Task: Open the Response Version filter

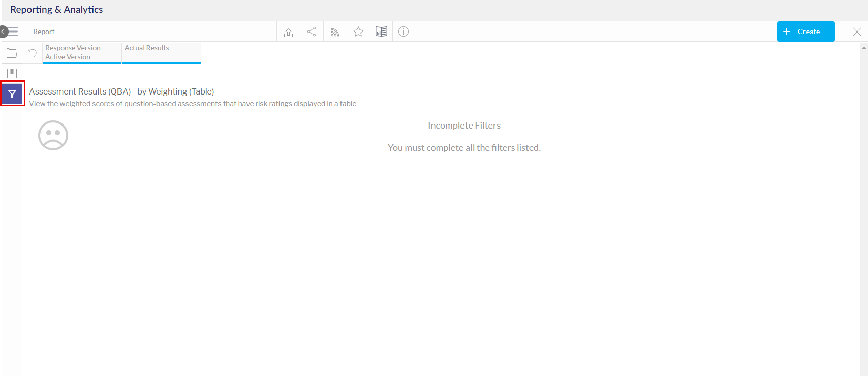Action: [x=82, y=53]
